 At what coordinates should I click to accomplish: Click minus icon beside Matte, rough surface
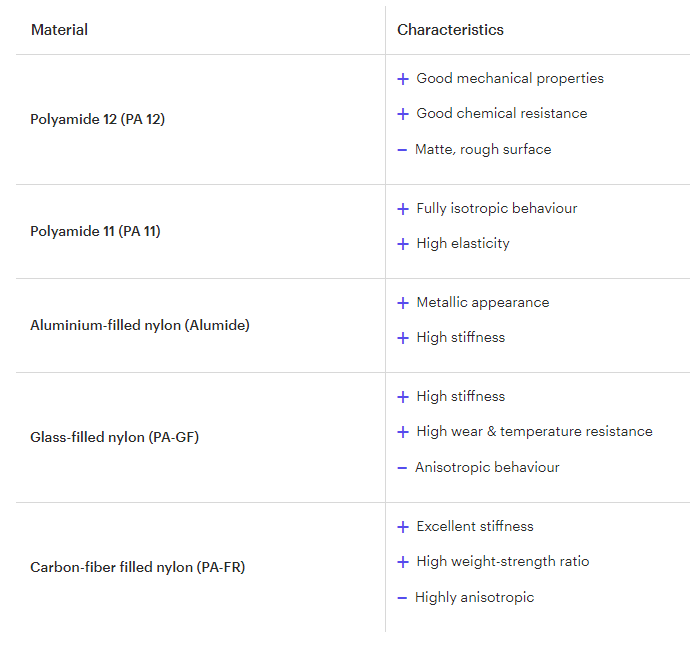[x=402, y=150]
